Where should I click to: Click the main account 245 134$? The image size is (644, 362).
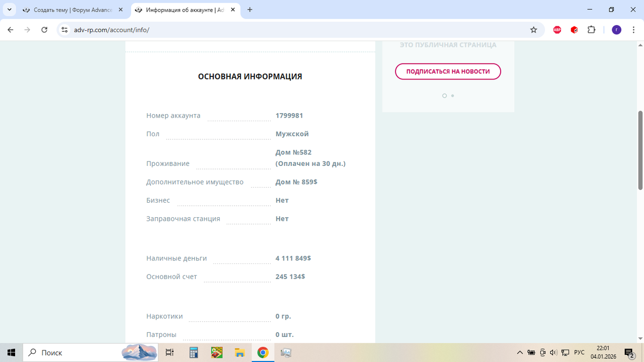[x=290, y=277]
